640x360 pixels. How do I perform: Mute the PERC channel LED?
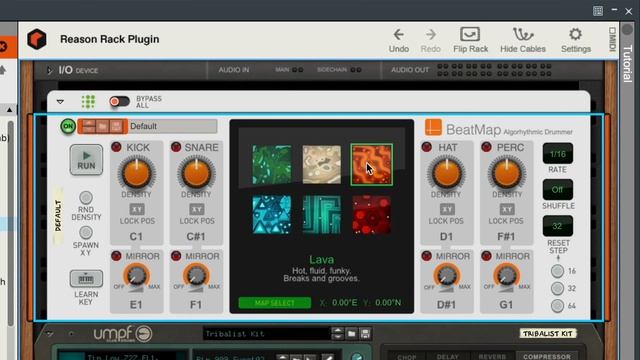tap(486, 147)
